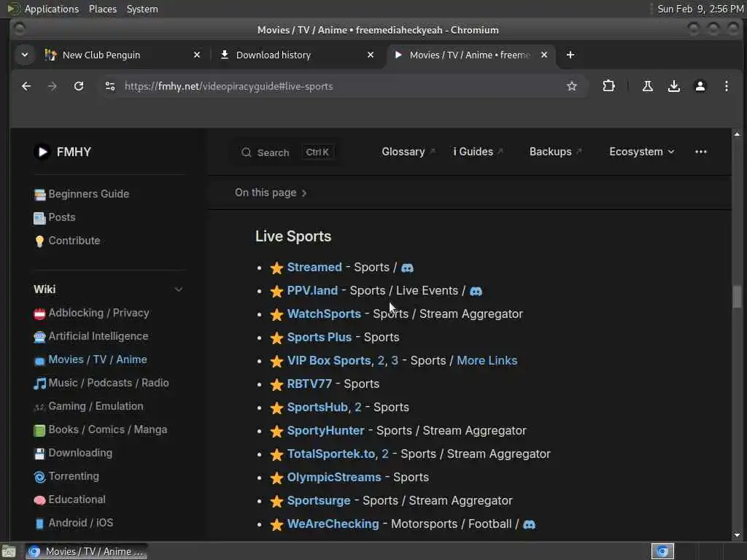
Task: Reload the page with the refresh icon
Action: click(x=79, y=86)
